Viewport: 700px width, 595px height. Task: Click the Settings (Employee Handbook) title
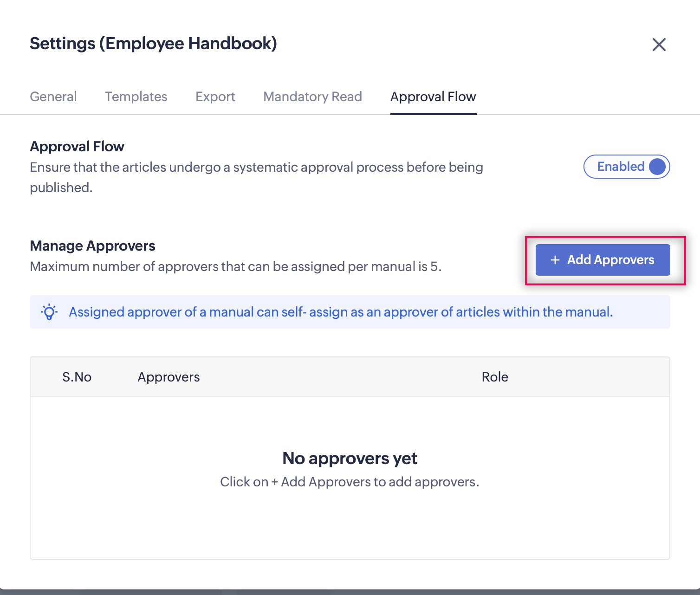(x=153, y=44)
